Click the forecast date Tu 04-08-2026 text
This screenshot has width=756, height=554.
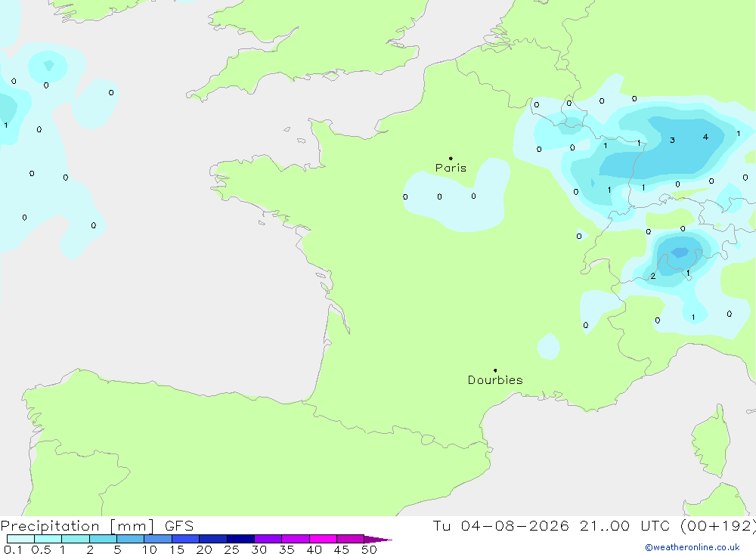pyautogui.click(x=501, y=525)
